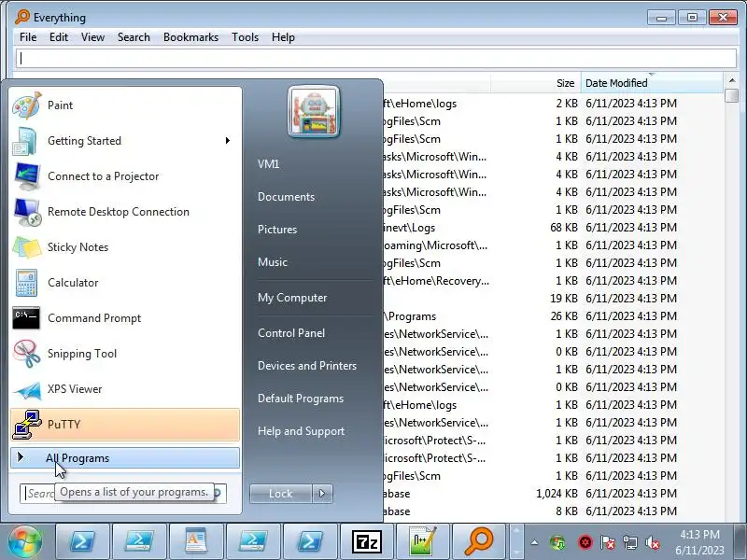Open the 7-Zip taskbar icon
747x560 pixels.
point(367,541)
